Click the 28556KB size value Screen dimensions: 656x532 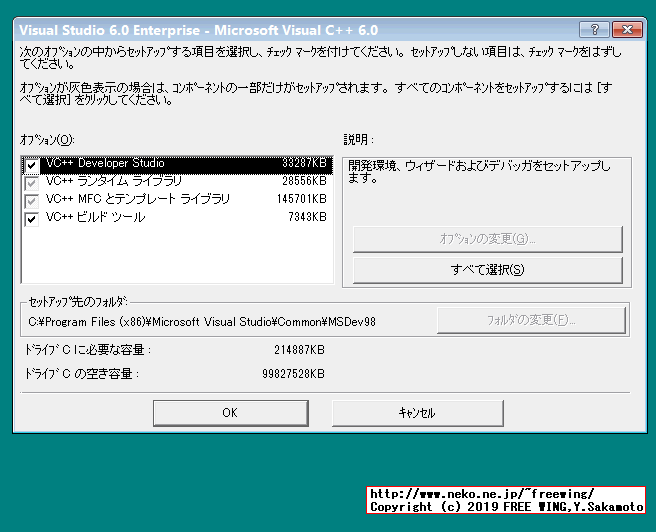tap(304, 181)
